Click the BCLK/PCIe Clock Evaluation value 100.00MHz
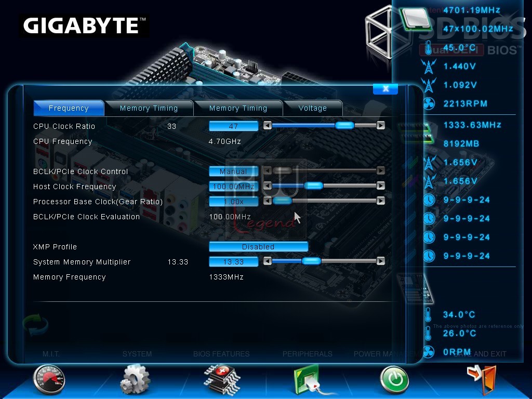The height and width of the screenshot is (399, 532). click(x=230, y=217)
